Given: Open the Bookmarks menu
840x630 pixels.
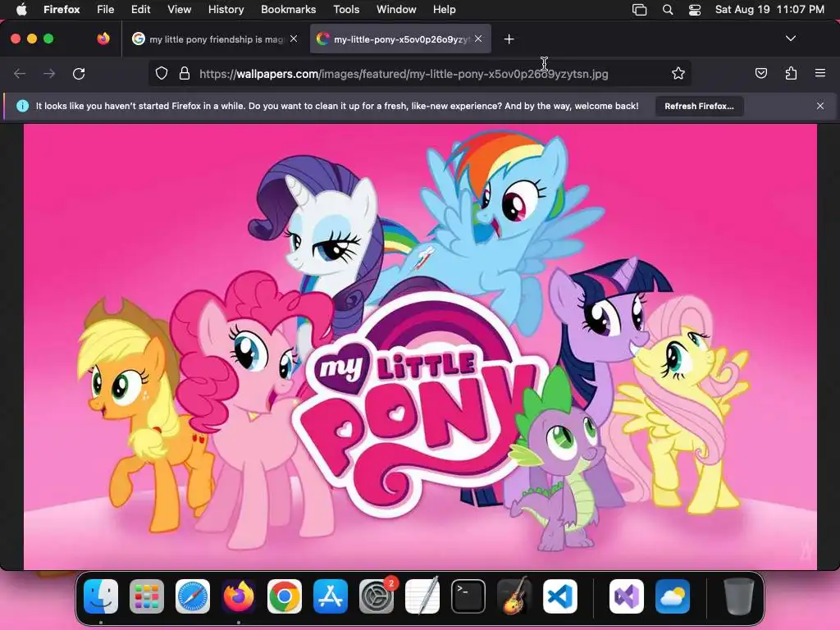Looking at the screenshot, I should pos(288,10).
